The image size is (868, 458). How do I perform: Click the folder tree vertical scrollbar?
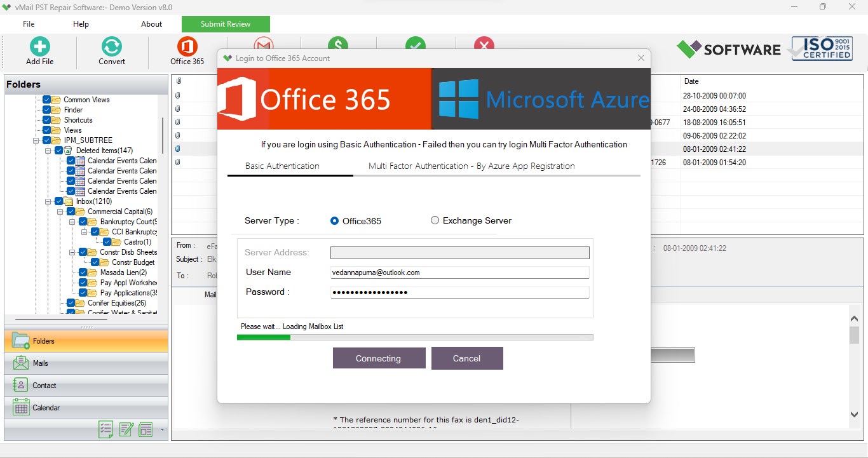[163, 135]
